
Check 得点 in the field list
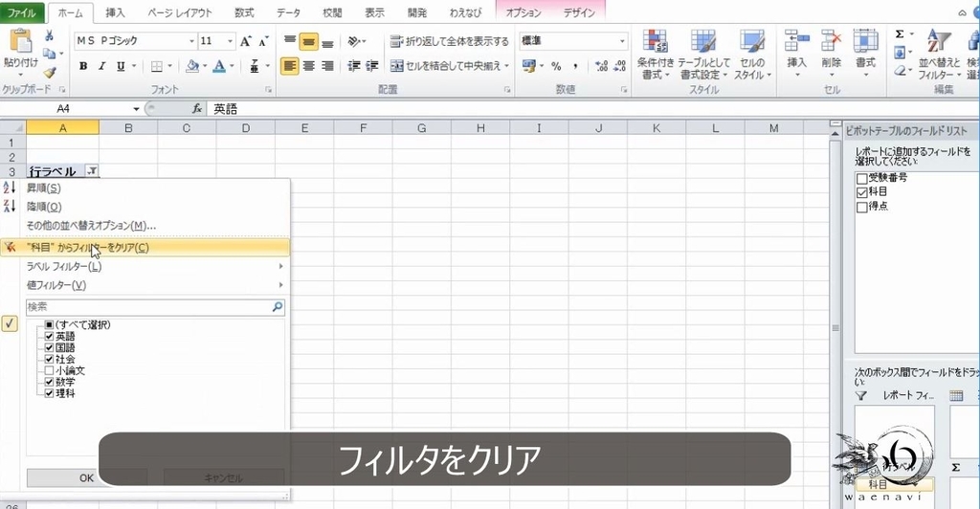862,207
